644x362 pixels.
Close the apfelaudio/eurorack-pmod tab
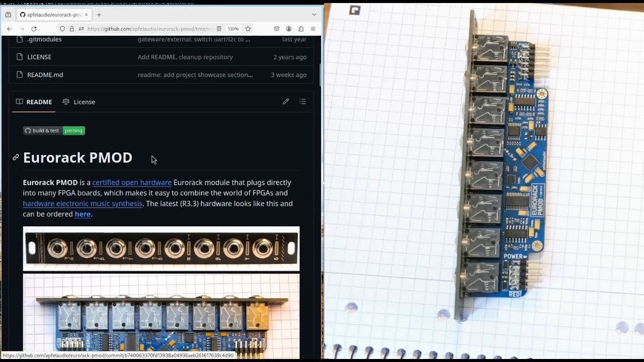pos(86,15)
